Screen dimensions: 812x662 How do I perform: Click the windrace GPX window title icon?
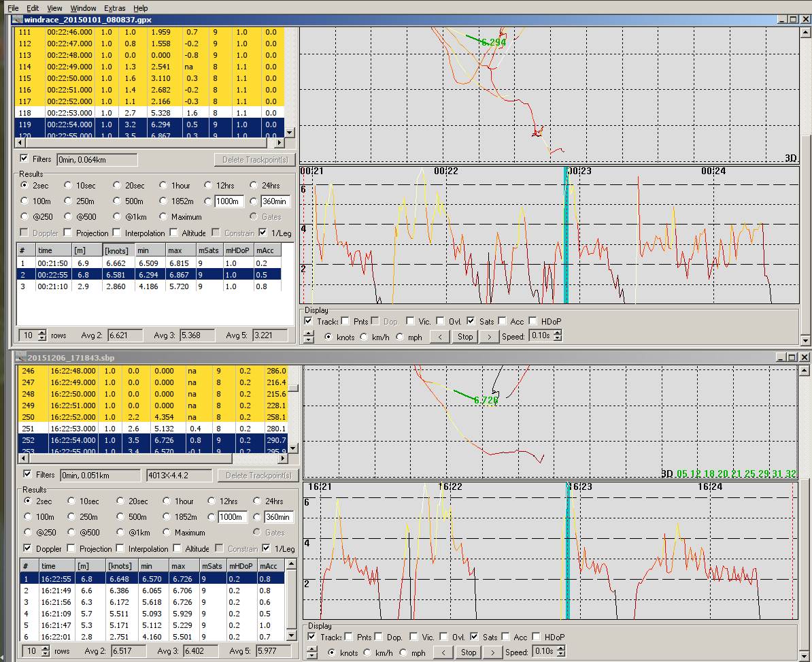click(17, 20)
